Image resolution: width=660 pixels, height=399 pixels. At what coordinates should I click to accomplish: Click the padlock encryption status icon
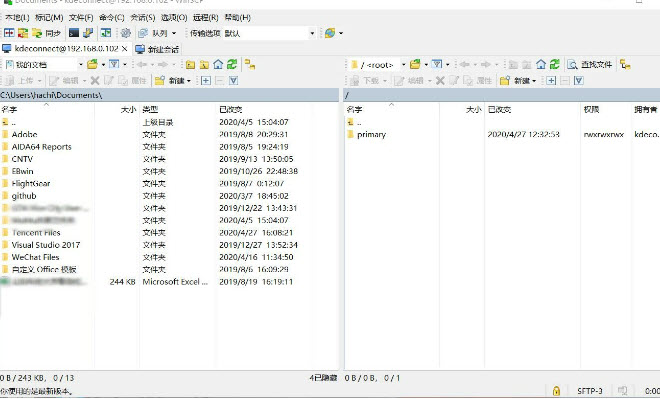pos(556,391)
